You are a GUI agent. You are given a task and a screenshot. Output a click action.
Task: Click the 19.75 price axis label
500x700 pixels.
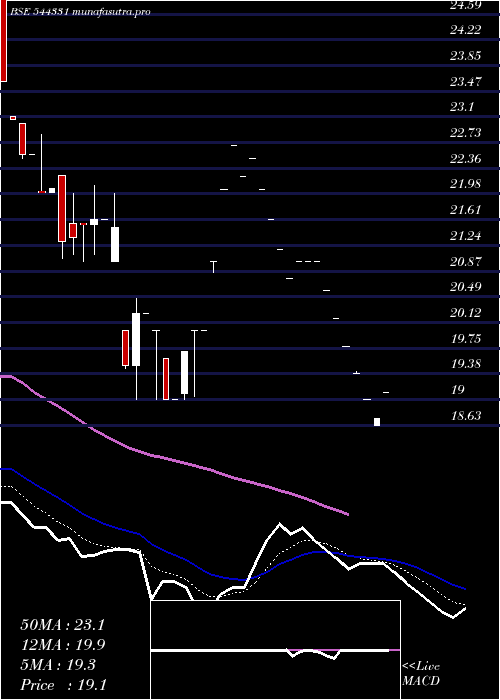(466, 339)
